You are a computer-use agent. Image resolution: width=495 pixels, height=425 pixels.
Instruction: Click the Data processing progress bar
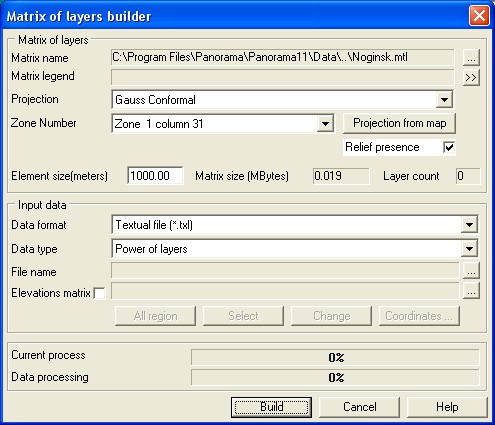click(x=335, y=378)
